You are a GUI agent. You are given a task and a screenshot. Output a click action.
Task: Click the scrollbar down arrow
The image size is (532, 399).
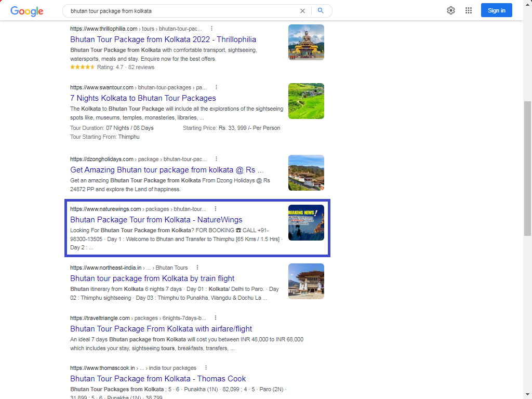point(527,395)
